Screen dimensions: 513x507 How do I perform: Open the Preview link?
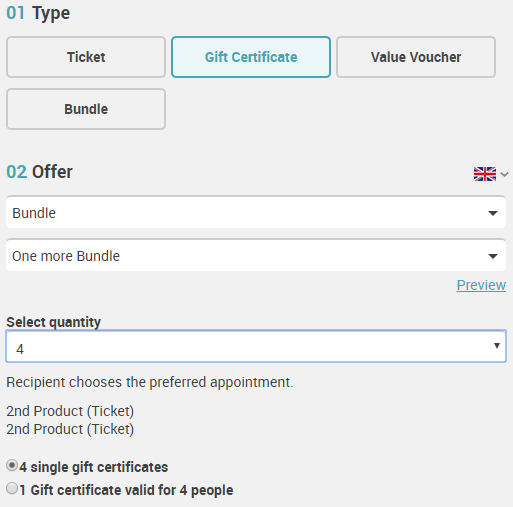click(481, 285)
